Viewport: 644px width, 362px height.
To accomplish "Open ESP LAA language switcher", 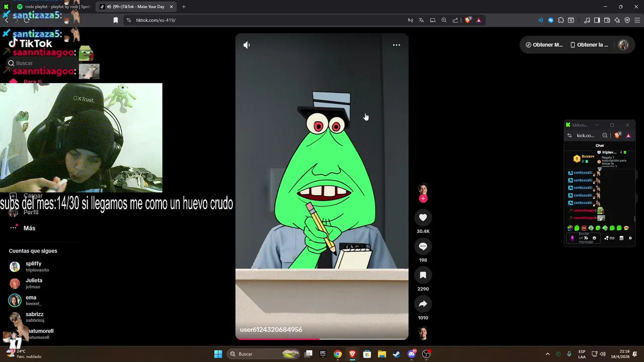I will (582, 354).
